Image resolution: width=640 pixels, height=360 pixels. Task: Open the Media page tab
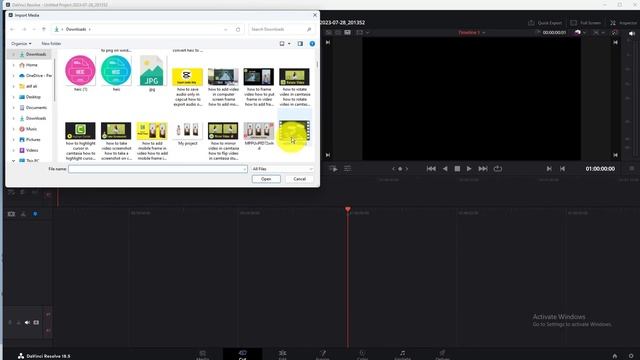click(203, 355)
